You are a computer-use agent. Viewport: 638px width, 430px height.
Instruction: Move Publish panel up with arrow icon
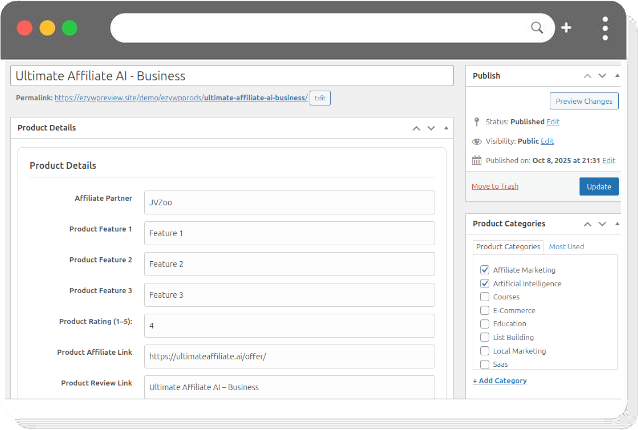tap(585, 76)
